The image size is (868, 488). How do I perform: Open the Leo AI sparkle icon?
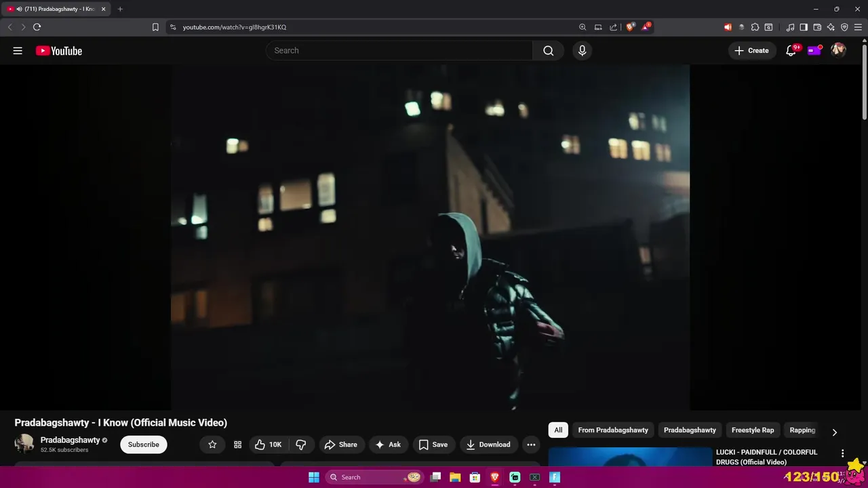click(831, 27)
